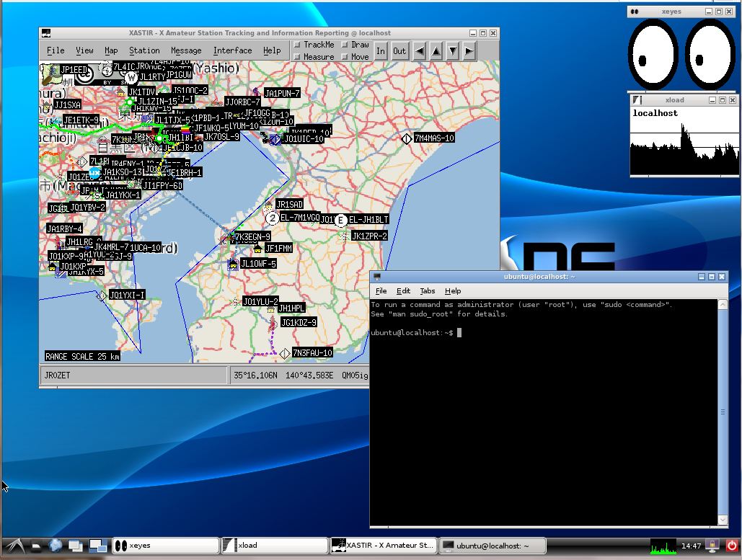The height and width of the screenshot is (560, 742).
Task: Zoom in using the In button
Action: click(381, 50)
